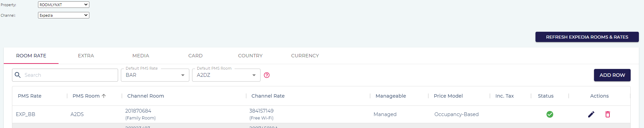Viewport: 644px width, 128px height.
Task: Expand the Default PMS Room A2DZ dropdown
Action: [x=226, y=75]
